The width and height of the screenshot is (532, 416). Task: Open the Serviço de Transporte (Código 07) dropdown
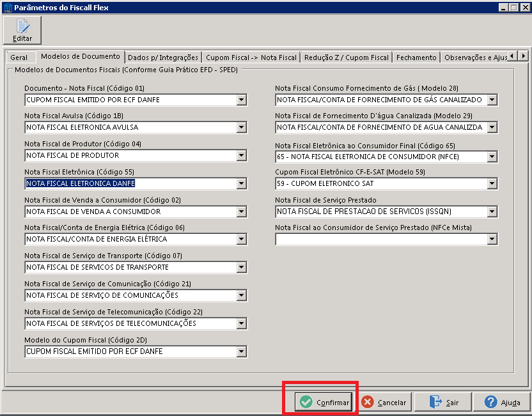coord(241,267)
